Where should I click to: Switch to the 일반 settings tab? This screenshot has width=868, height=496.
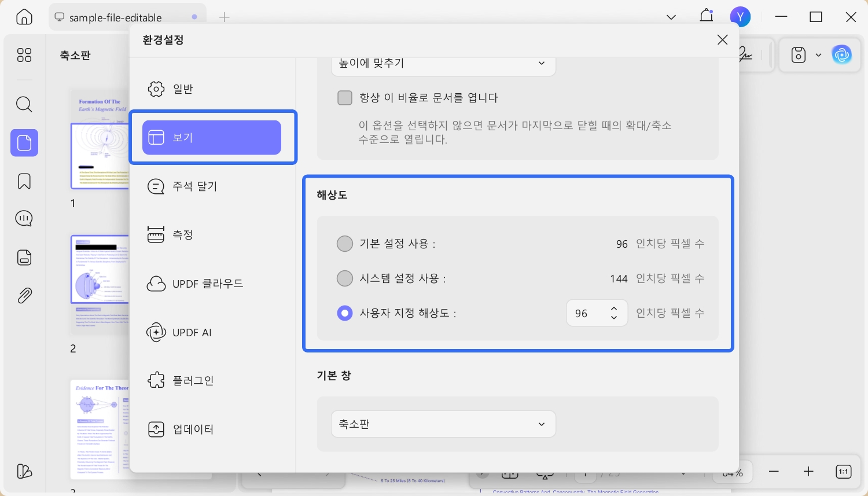pos(183,89)
